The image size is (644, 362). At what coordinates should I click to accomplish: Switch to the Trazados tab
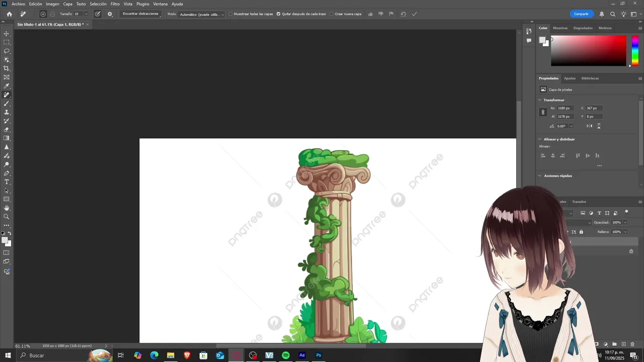579,202
